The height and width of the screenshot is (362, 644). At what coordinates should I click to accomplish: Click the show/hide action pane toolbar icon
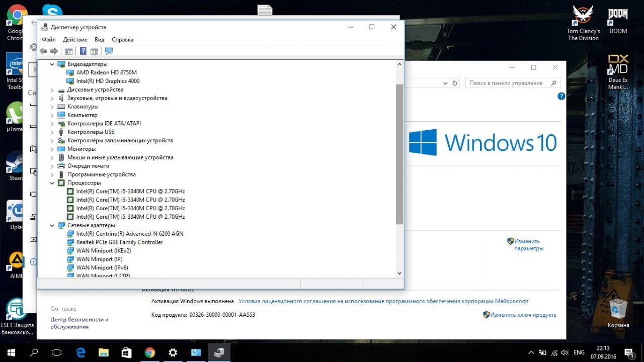pos(94,51)
